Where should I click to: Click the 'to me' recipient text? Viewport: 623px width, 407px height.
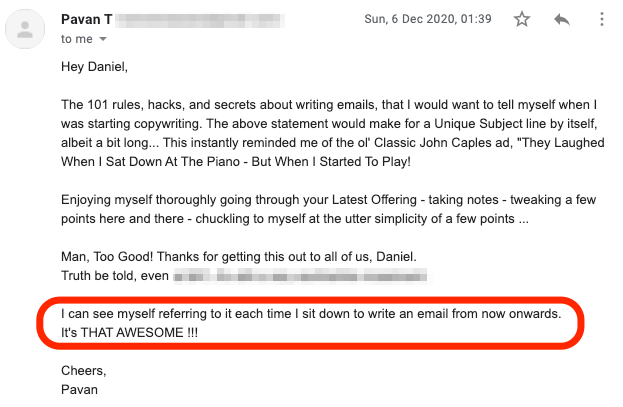click(77, 39)
